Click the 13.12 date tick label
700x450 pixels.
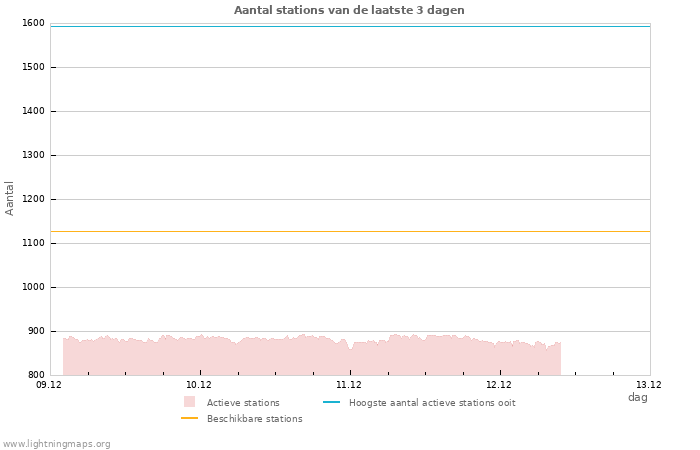coord(649,384)
